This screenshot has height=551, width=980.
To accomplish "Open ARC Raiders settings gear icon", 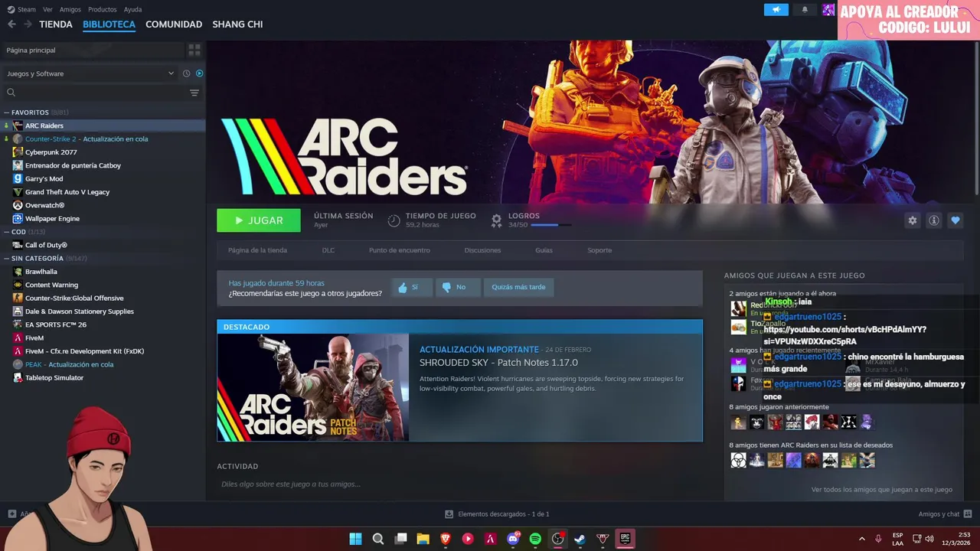I will point(912,220).
